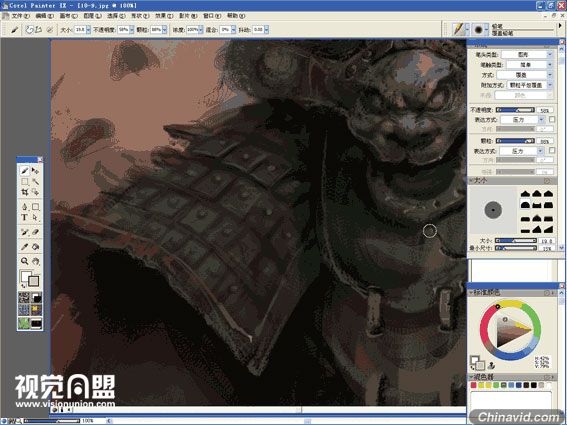Select the Brush tool in the toolbox
Viewport: 567px width, 425px height.
click(x=24, y=171)
